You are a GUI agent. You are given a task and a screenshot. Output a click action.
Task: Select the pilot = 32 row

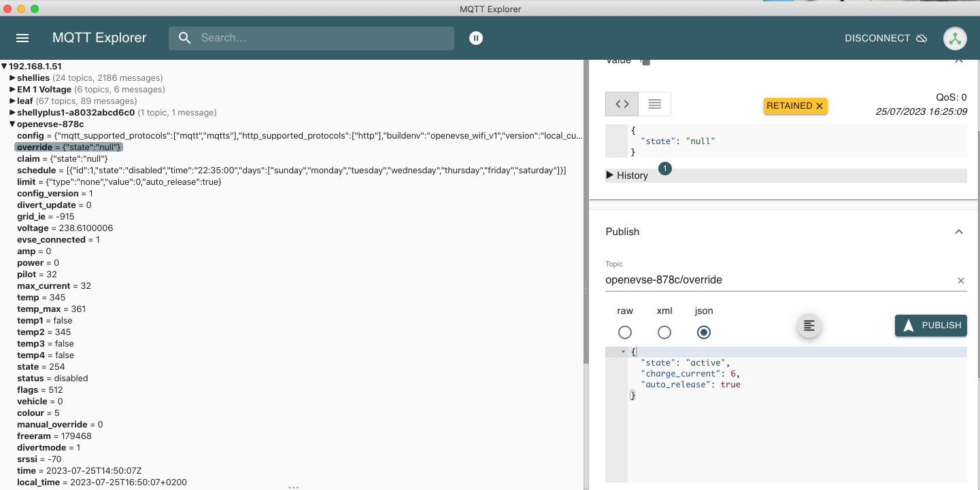[x=37, y=275]
